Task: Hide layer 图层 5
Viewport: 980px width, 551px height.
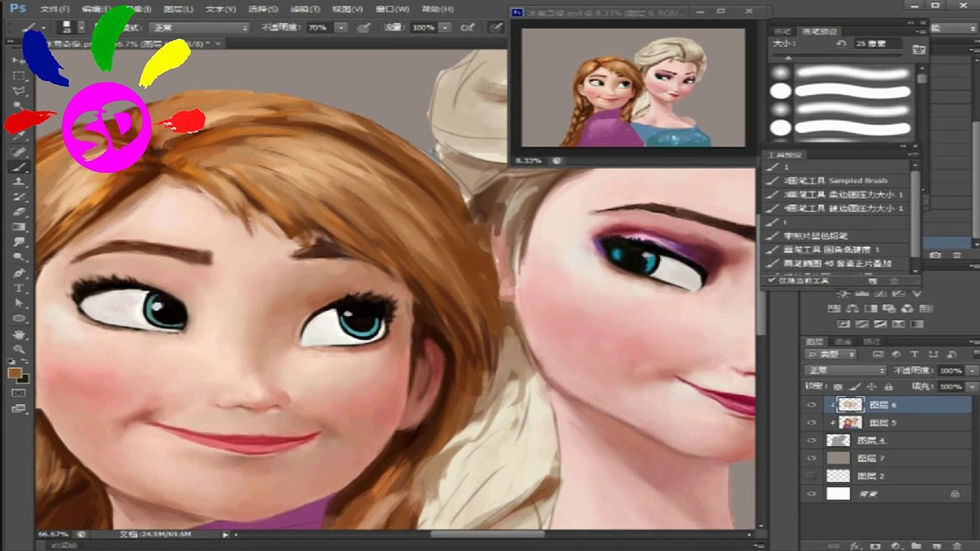Action: [812, 422]
